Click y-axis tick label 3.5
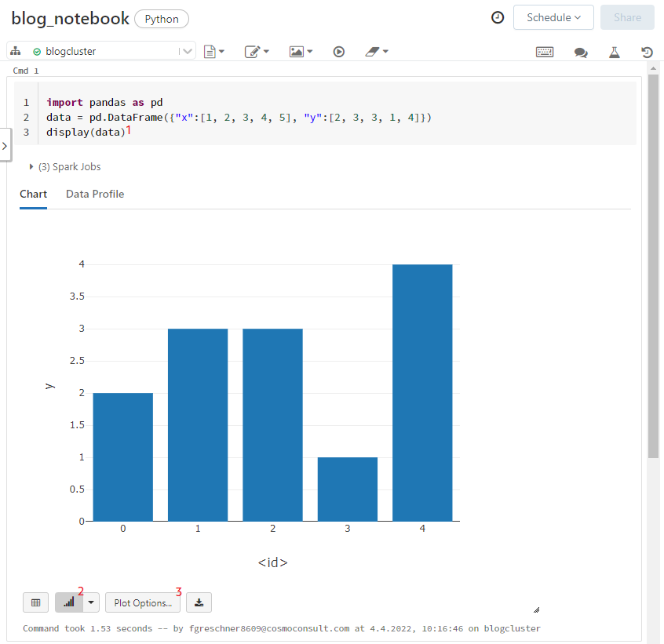 [x=77, y=297]
